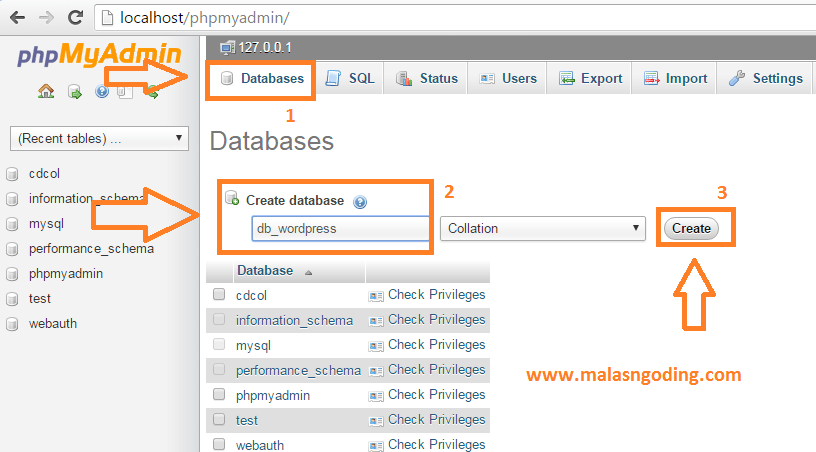Check Privileges for mysql

[x=436, y=345]
